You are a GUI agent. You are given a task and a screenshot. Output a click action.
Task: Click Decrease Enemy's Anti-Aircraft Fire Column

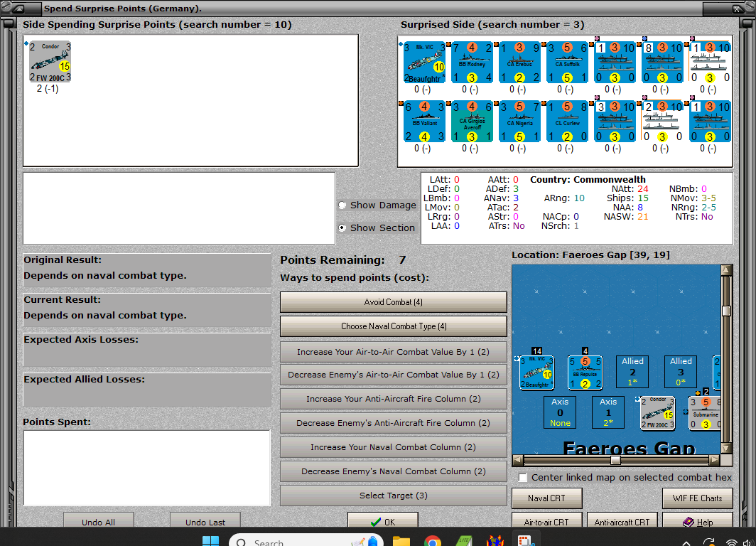click(394, 423)
